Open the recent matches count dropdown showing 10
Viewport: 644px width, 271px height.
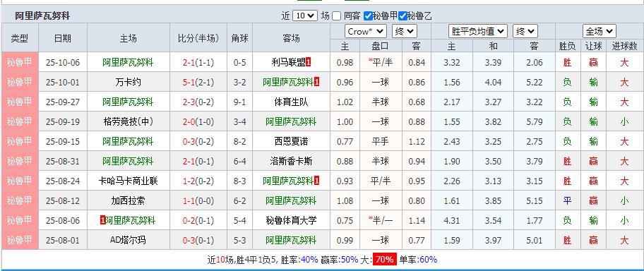pyautogui.click(x=305, y=16)
